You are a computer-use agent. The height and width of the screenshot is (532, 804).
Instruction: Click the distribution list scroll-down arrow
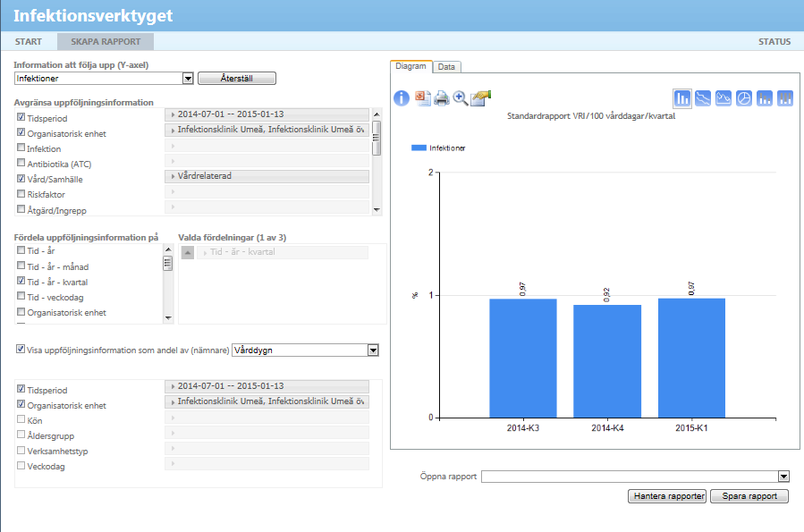tap(168, 318)
